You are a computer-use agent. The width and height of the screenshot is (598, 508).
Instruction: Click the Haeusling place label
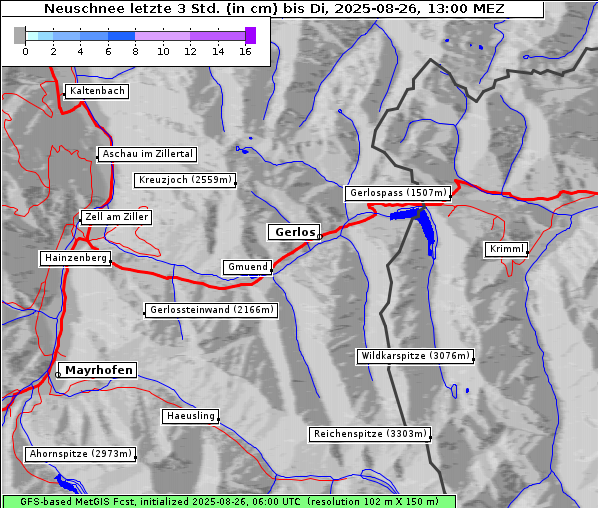coord(191,416)
